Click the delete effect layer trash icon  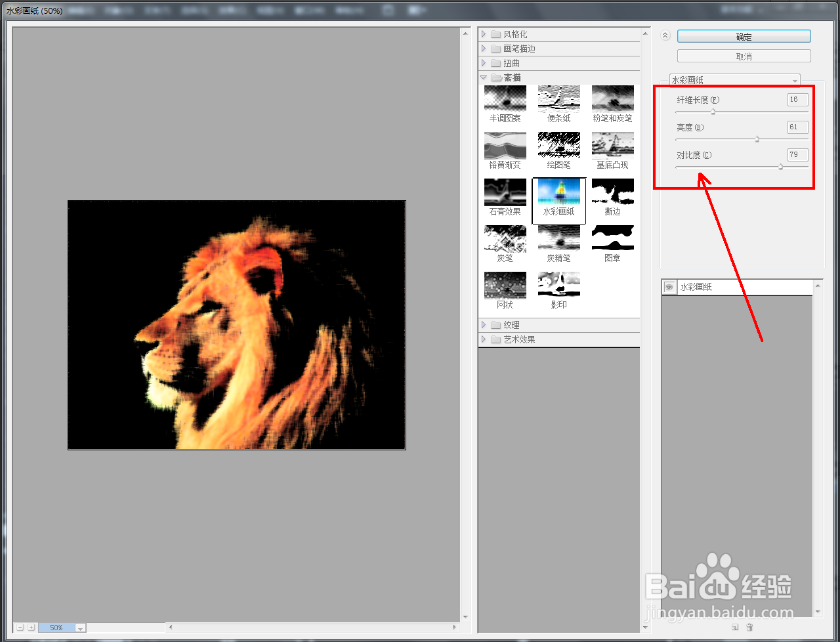click(x=750, y=628)
